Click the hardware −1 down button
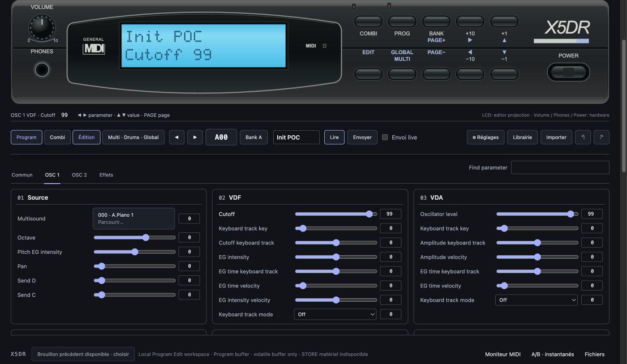This screenshot has width=627, height=364. point(504,74)
